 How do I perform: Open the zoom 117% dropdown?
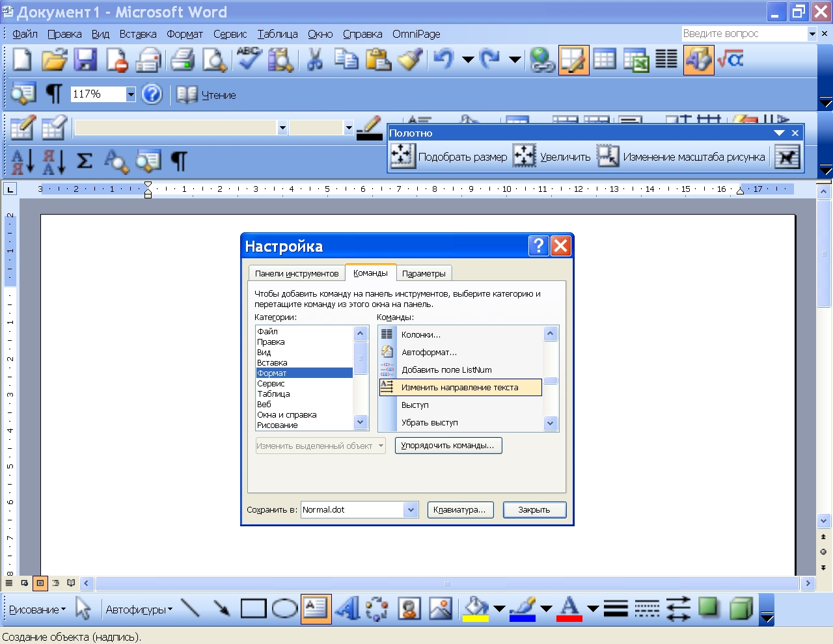point(131,94)
